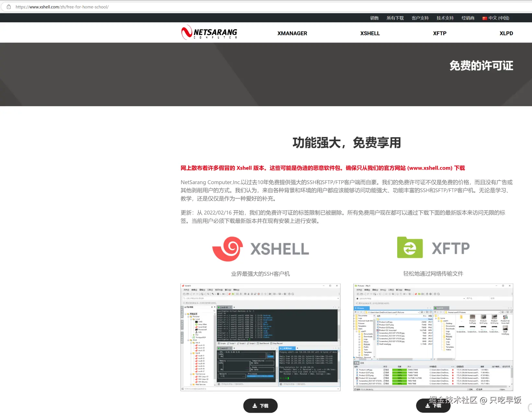Click the XSHELL product wordmark
This screenshot has height=415, width=532.
280,249
